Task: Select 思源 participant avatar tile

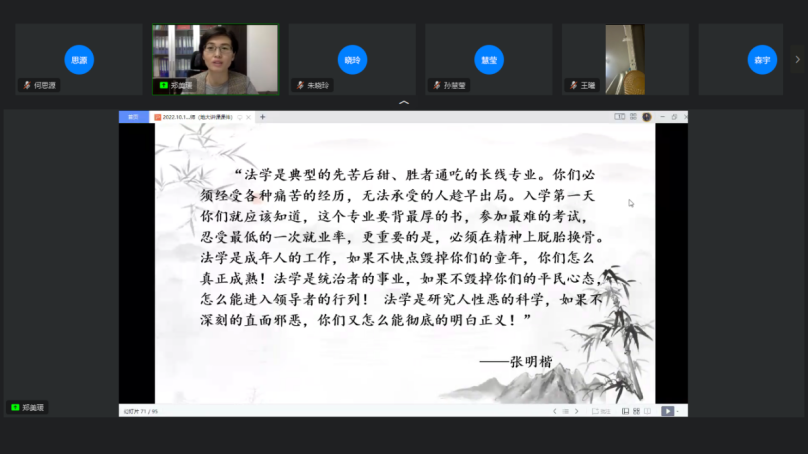Action: coord(78,59)
